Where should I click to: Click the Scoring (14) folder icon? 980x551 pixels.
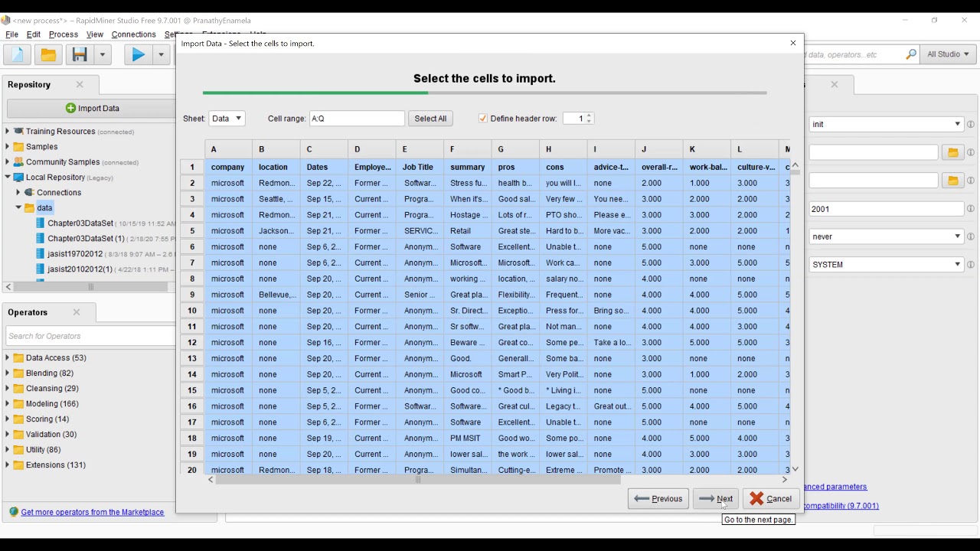tap(18, 419)
